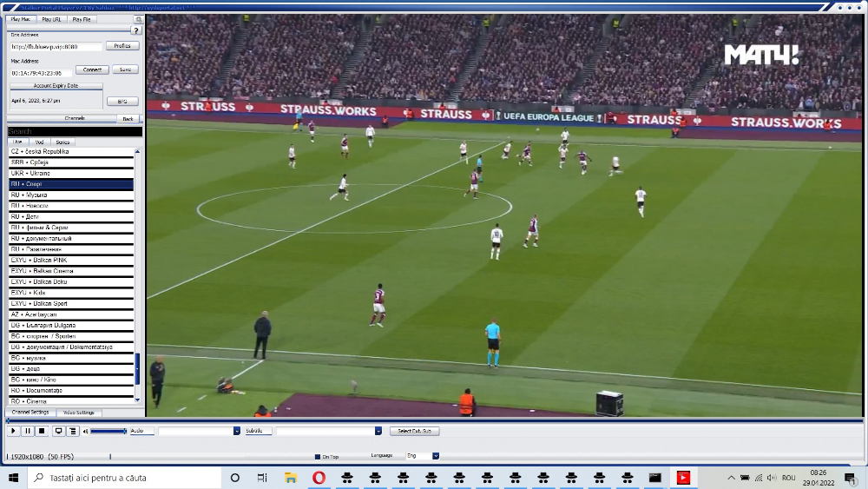The height and width of the screenshot is (489, 868).
Task: Pause the stream with the Pause button
Action: [28, 431]
